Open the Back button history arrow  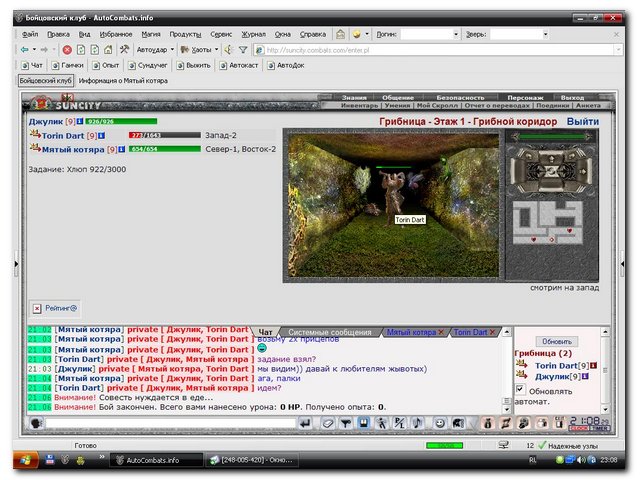tap(34, 50)
